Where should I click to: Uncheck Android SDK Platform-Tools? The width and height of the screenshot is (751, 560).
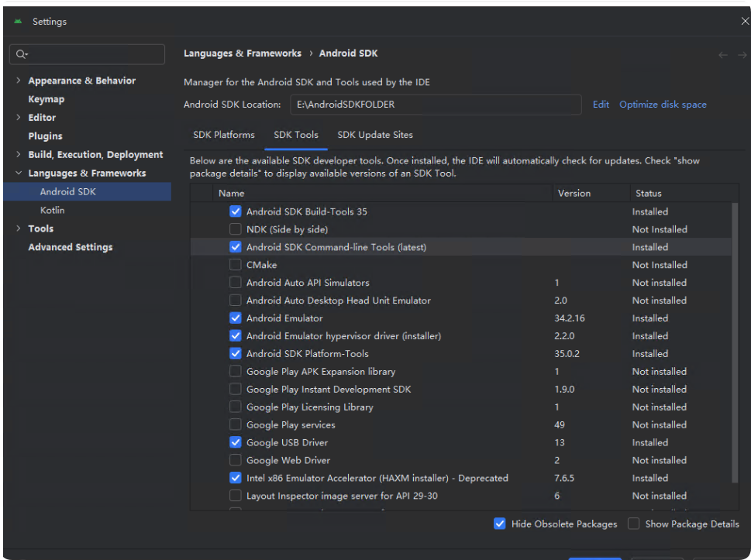click(235, 353)
